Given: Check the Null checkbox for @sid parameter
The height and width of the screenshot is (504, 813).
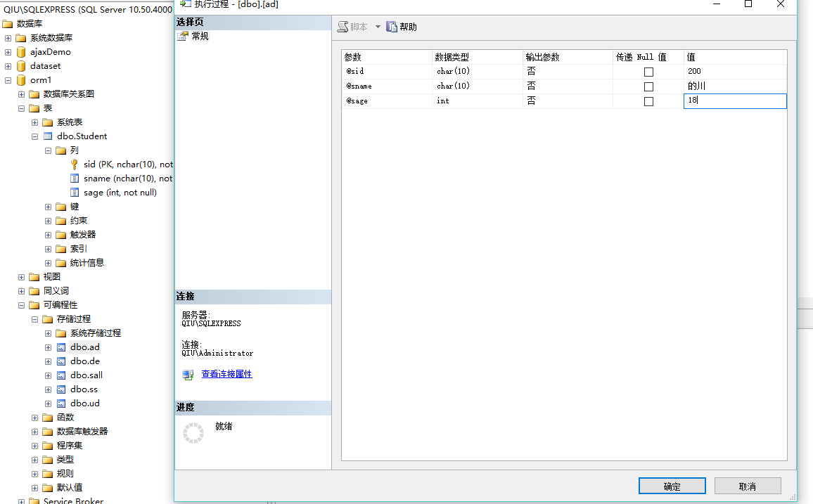Looking at the screenshot, I should coord(648,71).
